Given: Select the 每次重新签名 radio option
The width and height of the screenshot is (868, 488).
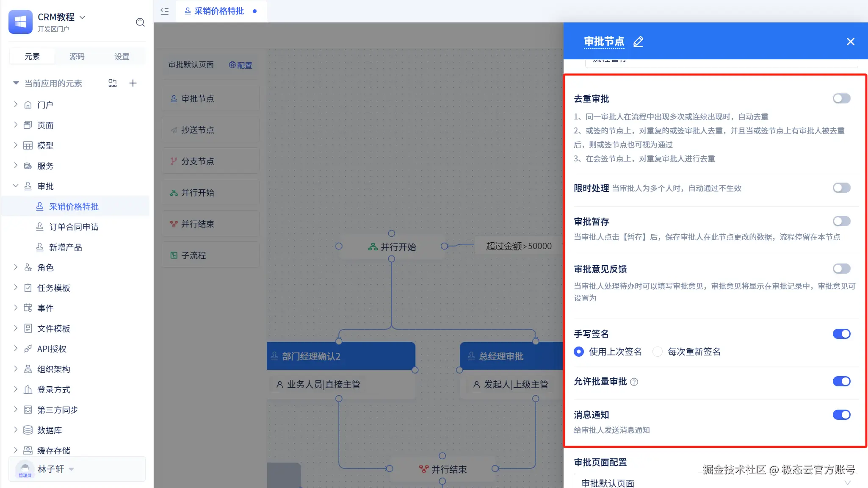Looking at the screenshot, I should point(658,352).
